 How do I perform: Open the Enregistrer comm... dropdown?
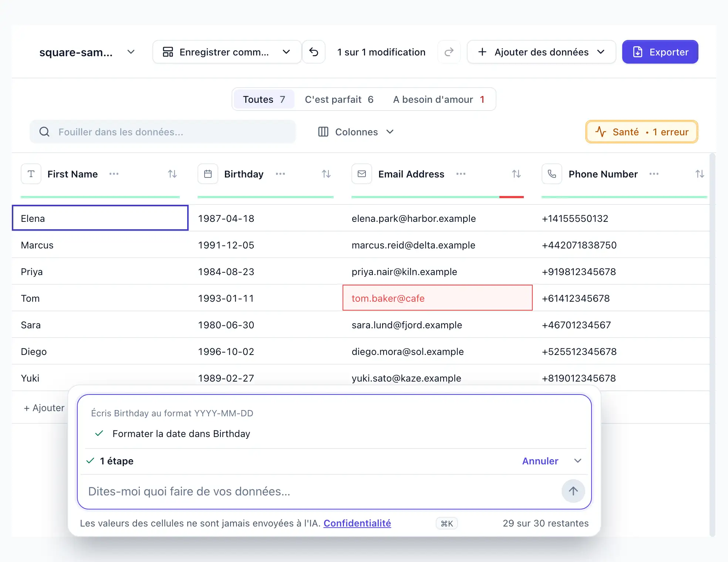227,52
